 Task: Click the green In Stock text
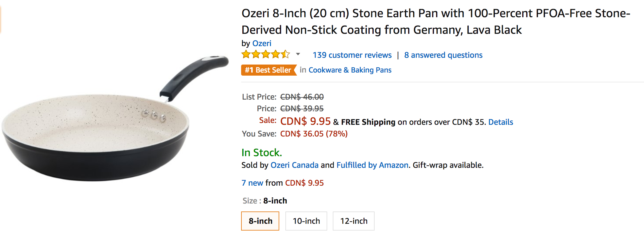pos(261,152)
